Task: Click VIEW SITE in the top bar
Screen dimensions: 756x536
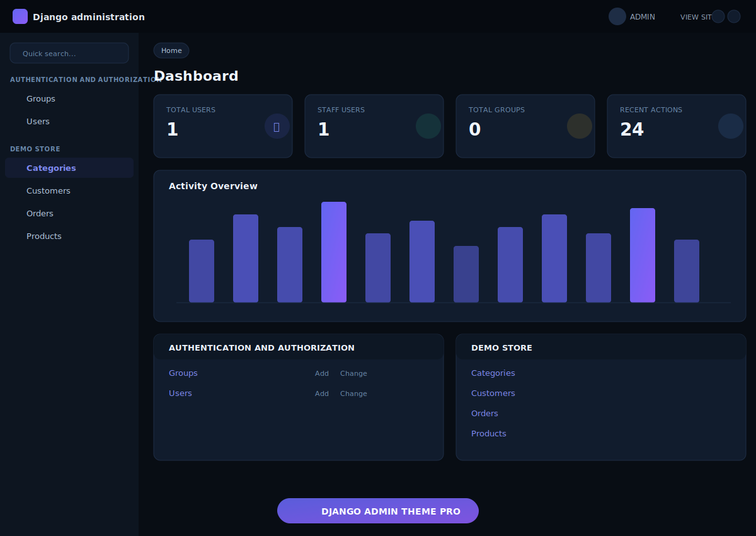Action: pos(695,17)
